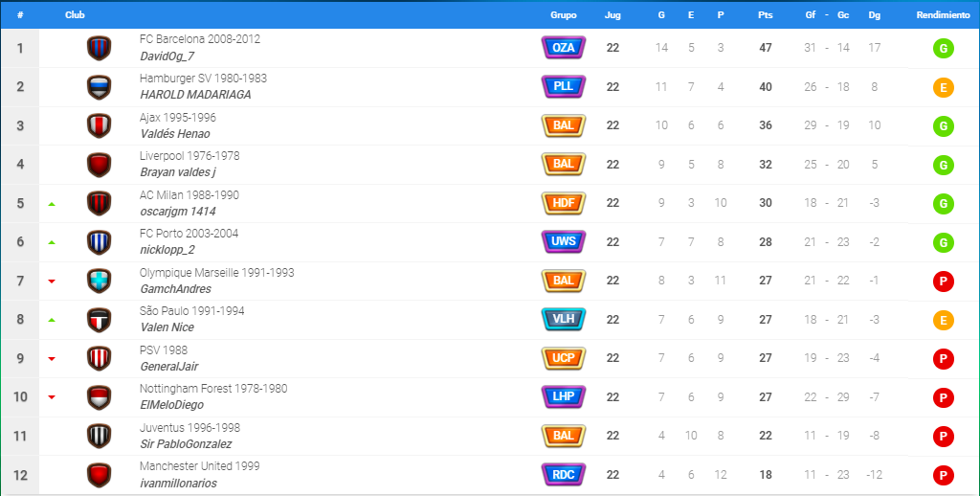This screenshot has width=980, height=496.
Task: Open the OZA group badge
Action: pyautogui.click(x=563, y=48)
